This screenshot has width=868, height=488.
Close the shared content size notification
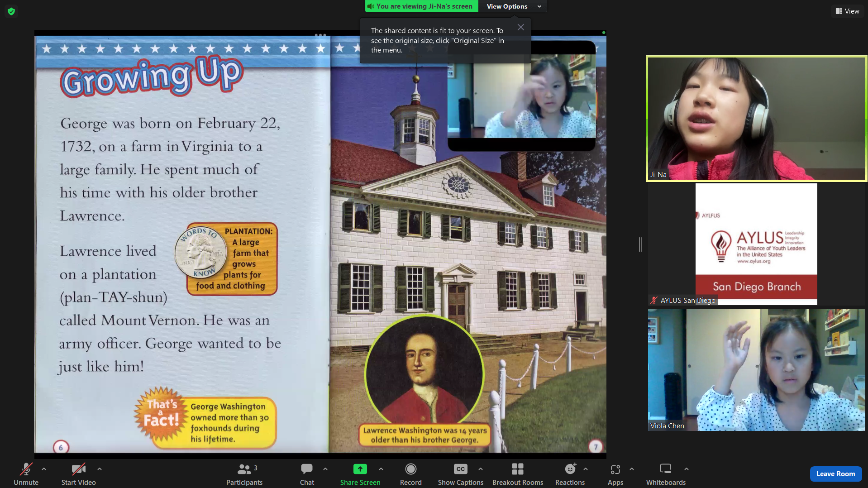(x=521, y=27)
